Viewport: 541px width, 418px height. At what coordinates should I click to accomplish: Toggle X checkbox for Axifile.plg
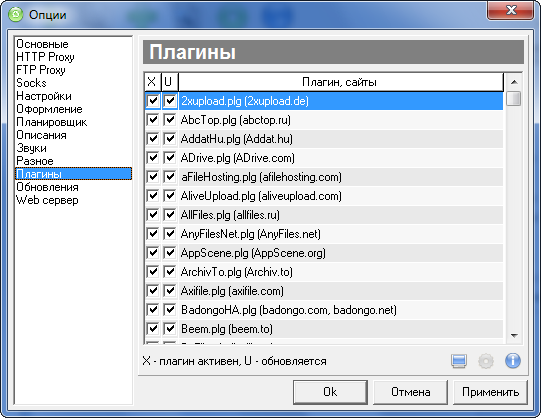(x=153, y=291)
